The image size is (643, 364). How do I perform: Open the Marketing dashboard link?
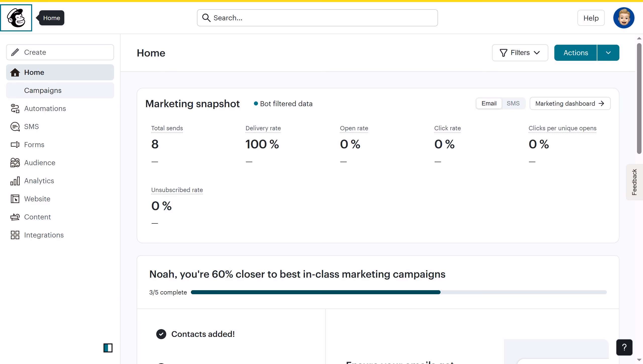[570, 103]
